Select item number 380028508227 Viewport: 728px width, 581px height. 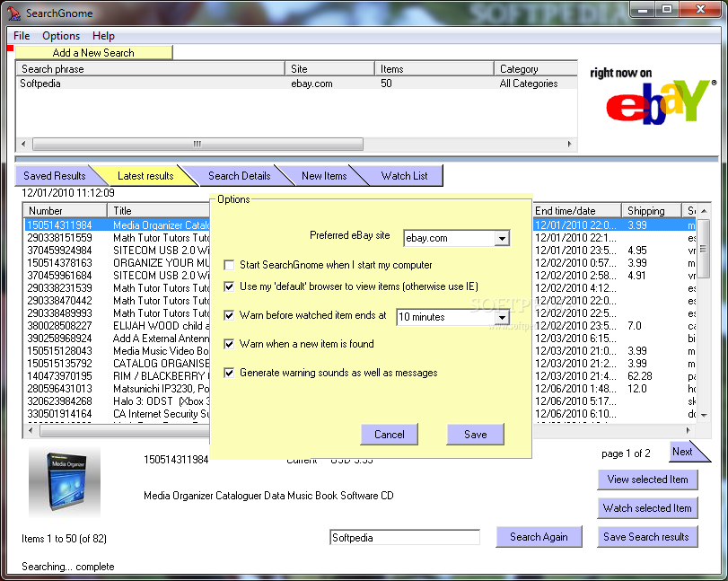click(59, 326)
